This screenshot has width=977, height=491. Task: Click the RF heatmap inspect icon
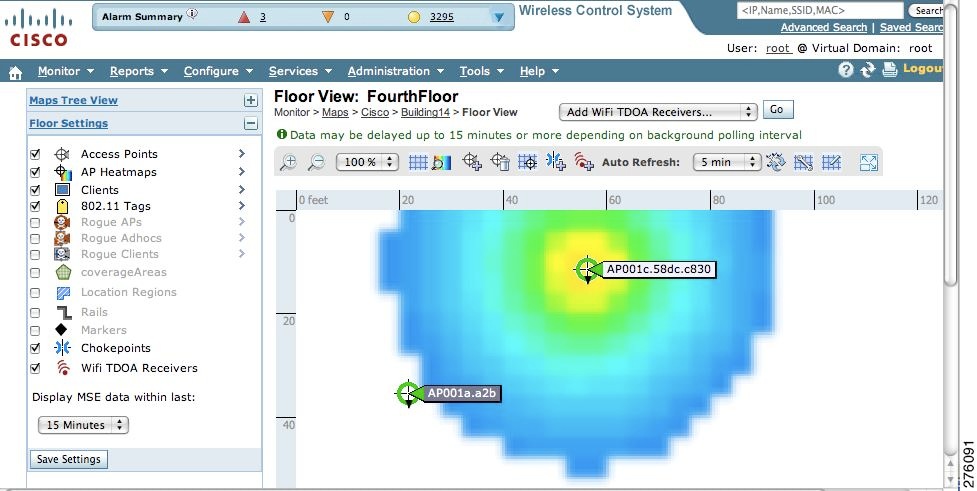(441, 163)
